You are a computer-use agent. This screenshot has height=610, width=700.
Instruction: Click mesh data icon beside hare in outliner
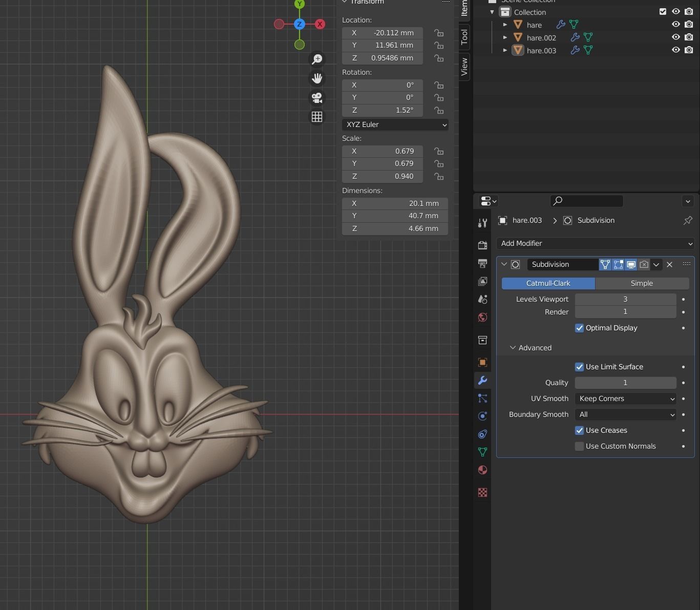click(574, 25)
